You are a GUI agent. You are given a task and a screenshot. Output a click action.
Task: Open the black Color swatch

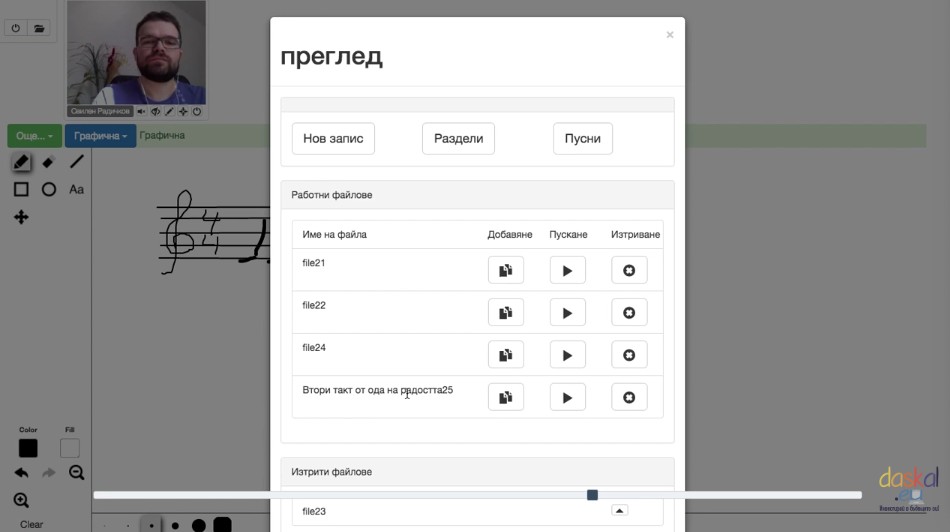tap(28, 448)
